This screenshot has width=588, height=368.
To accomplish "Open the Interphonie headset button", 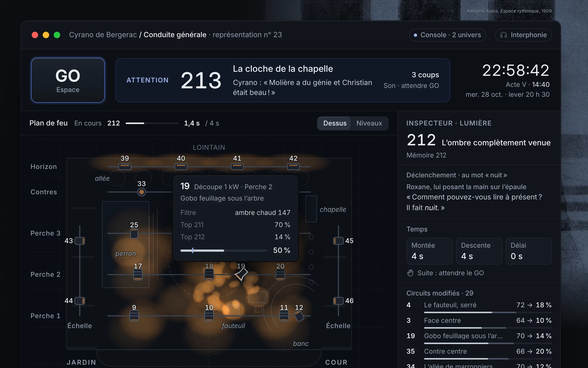I will tap(523, 35).
